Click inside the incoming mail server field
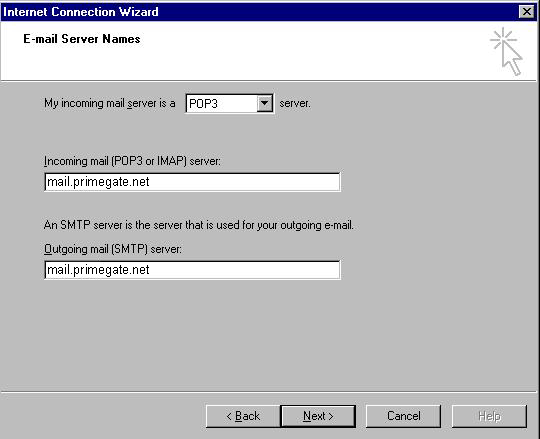 192,182
